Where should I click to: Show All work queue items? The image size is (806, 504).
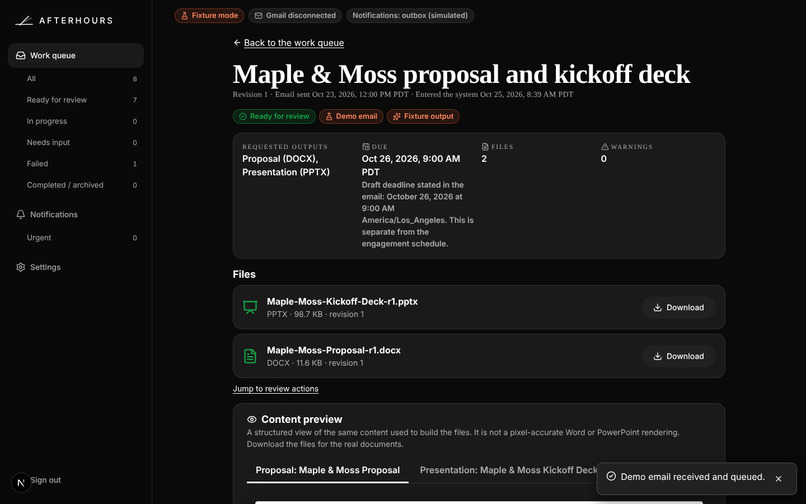click(x=81, y=79)
